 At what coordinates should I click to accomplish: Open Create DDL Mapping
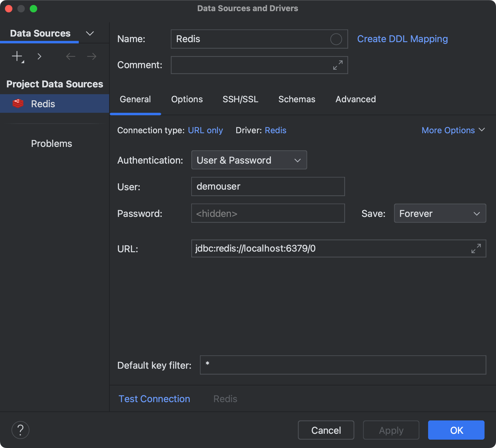pos(402,39)
